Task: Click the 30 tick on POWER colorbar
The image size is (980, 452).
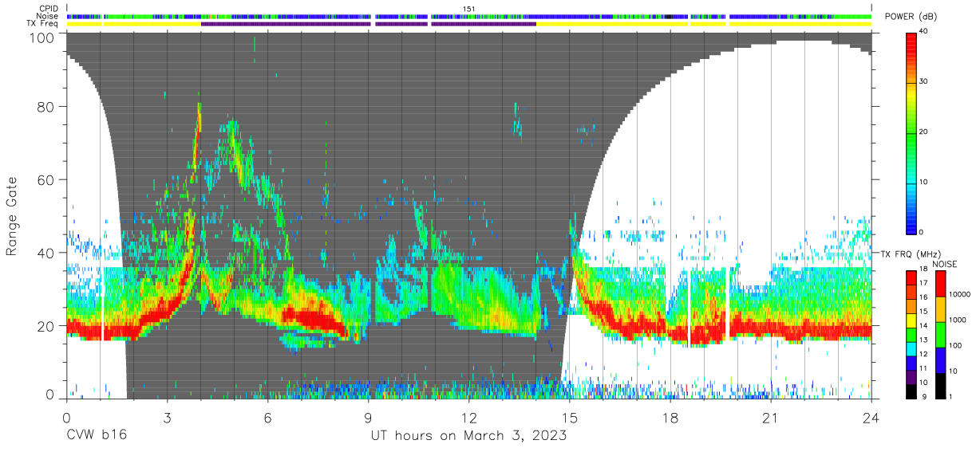Action: click(925, 82)
